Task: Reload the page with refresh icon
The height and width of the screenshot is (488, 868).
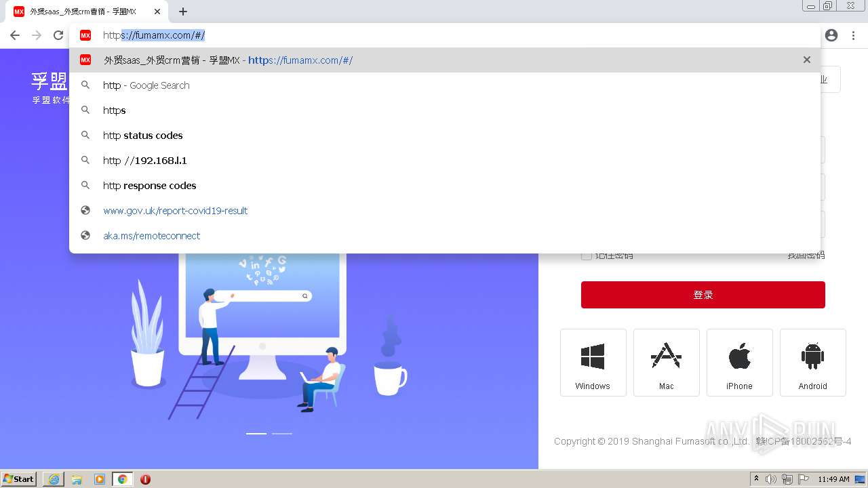Action: (x=58, y=35)
